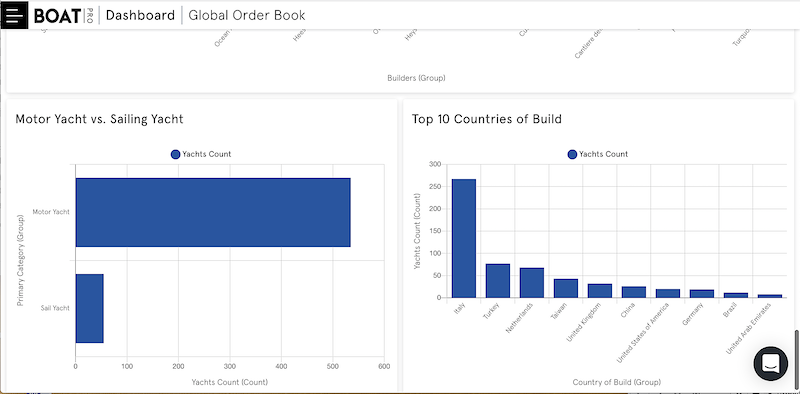Select the Netherlands bar
The height and width of the screenshot is (394, 800).
coord(532,283)
